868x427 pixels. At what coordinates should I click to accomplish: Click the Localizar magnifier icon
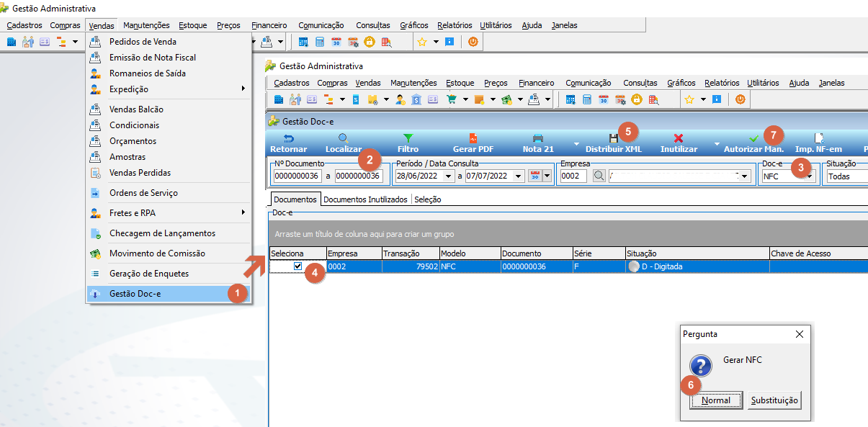[x=344, y=138]
